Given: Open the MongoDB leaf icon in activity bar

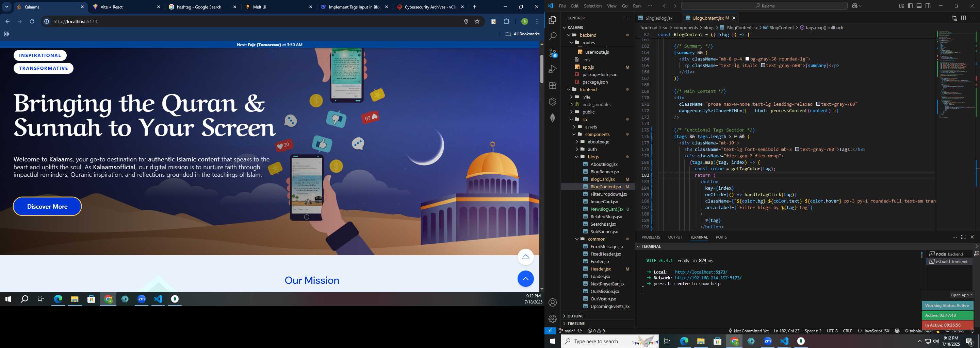Looking at the screenshot, I should [x=552, y=118].
